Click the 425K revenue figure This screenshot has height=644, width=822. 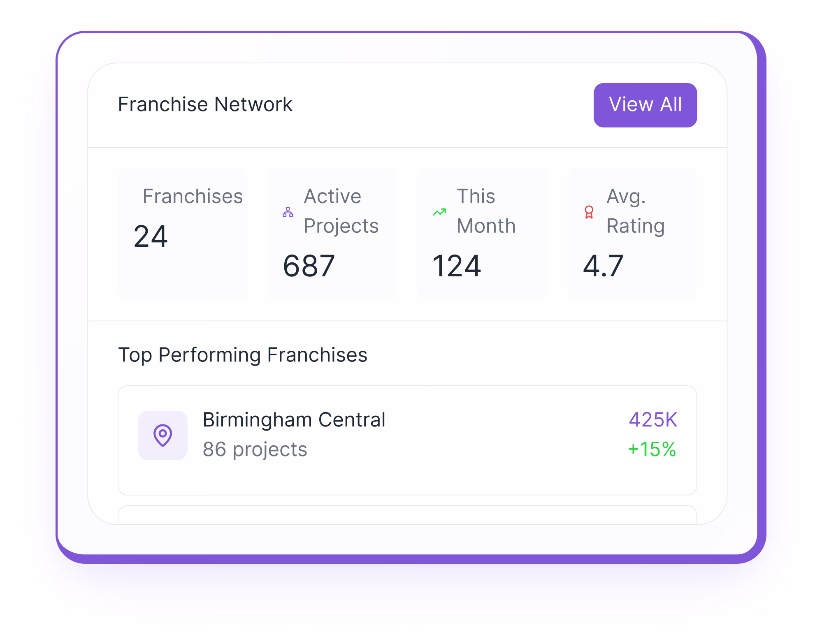pyautogui.click(x=654, y=420)
